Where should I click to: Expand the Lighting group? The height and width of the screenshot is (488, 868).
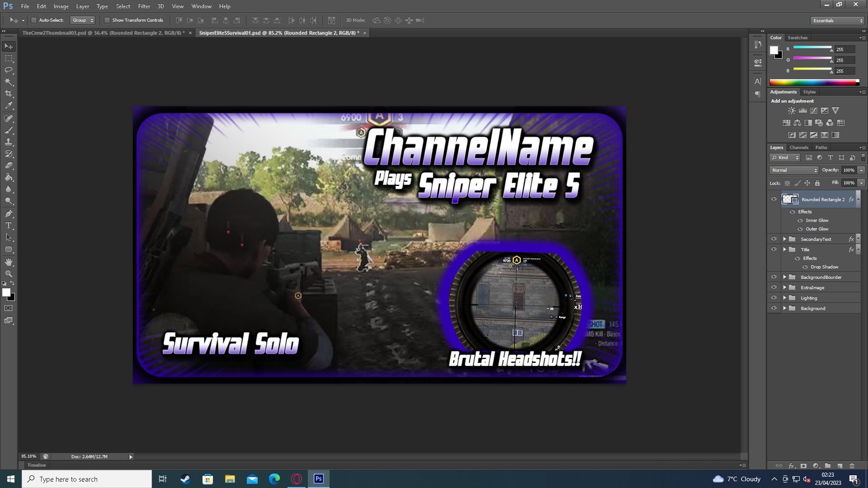point(785,298)
